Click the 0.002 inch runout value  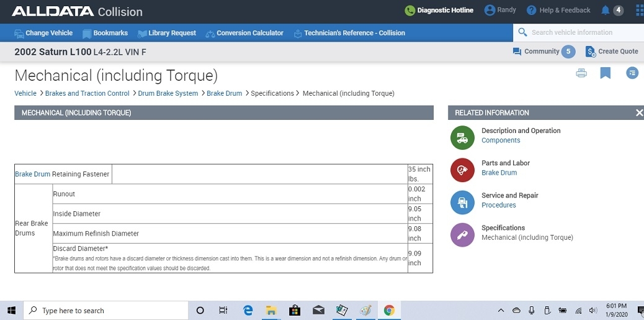click(x=417, y=194)
